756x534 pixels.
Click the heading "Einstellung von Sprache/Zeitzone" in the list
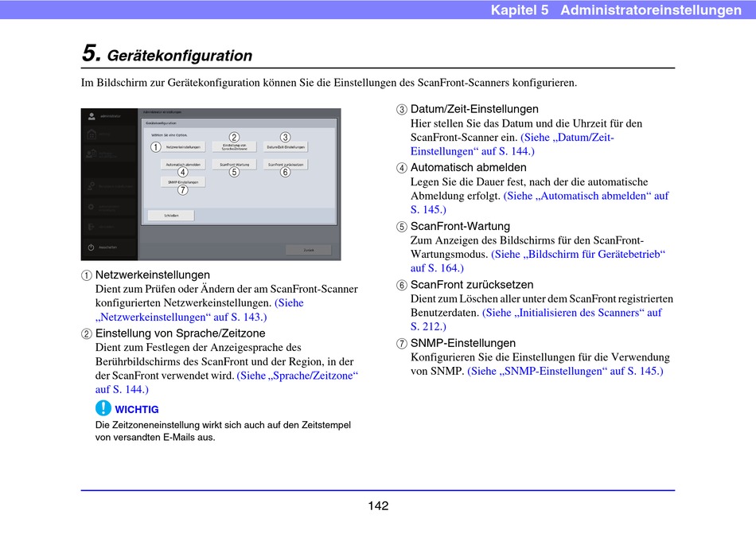[181, 333]
